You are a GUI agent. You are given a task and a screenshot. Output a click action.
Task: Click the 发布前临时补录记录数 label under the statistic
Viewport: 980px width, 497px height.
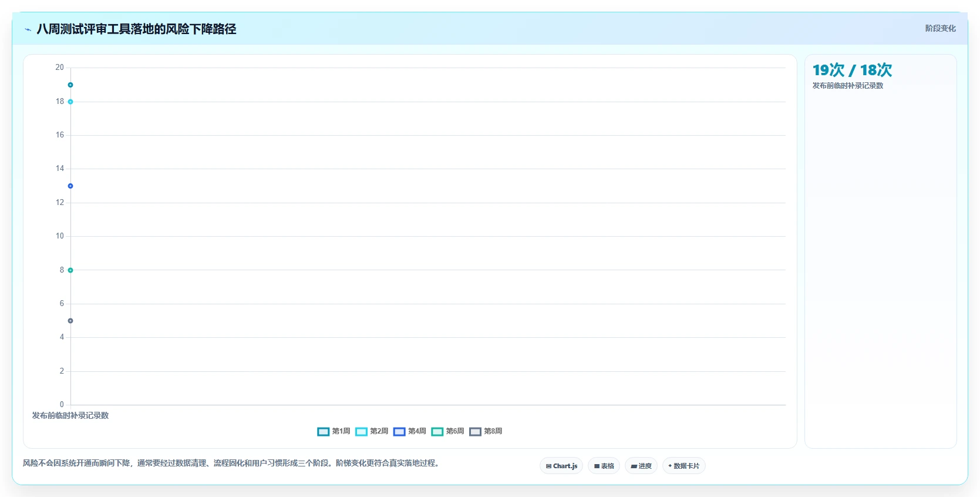coord(848,86)
